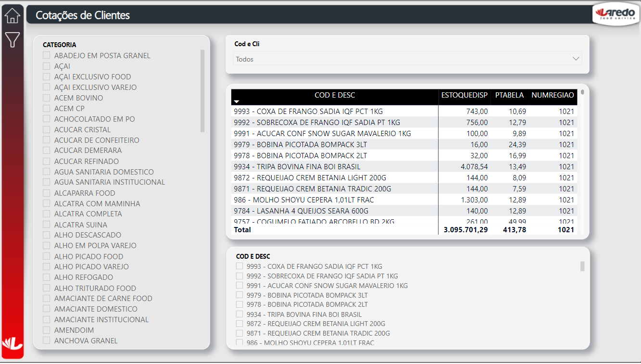Check ACHOCOLATADO EM PO category

(x=47, y=119)
